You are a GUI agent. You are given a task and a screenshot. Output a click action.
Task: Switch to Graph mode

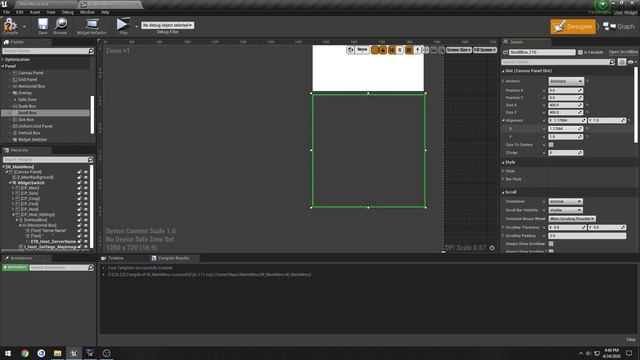[x=619, y=27]
